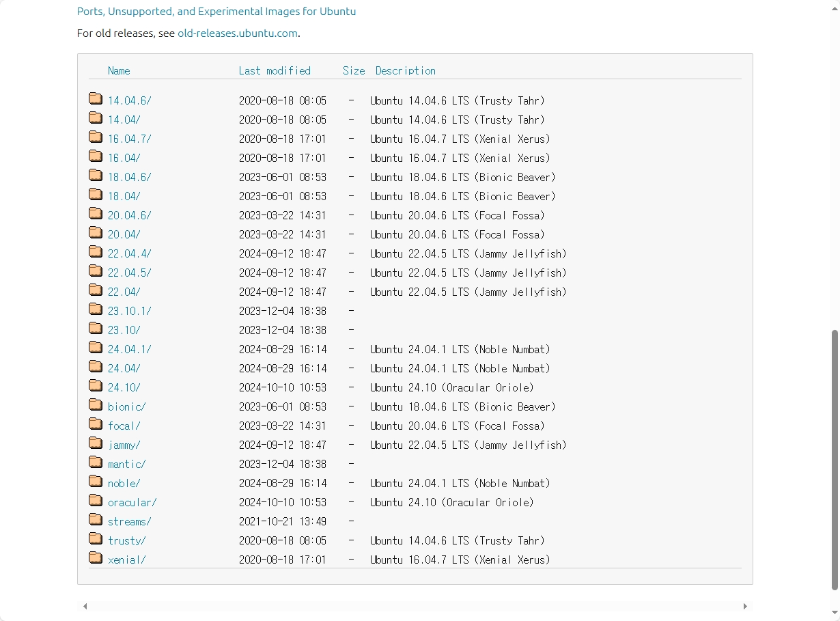The height and width of the screenshot is (621, 840).
Task: Open the 22.04/ directory link
Action: click(124, 292)
